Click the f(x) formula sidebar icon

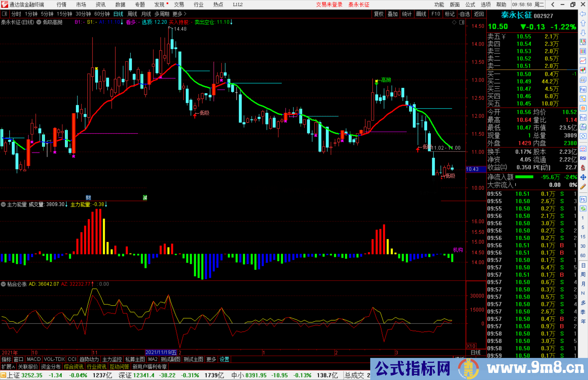click(x=583, y=127)
